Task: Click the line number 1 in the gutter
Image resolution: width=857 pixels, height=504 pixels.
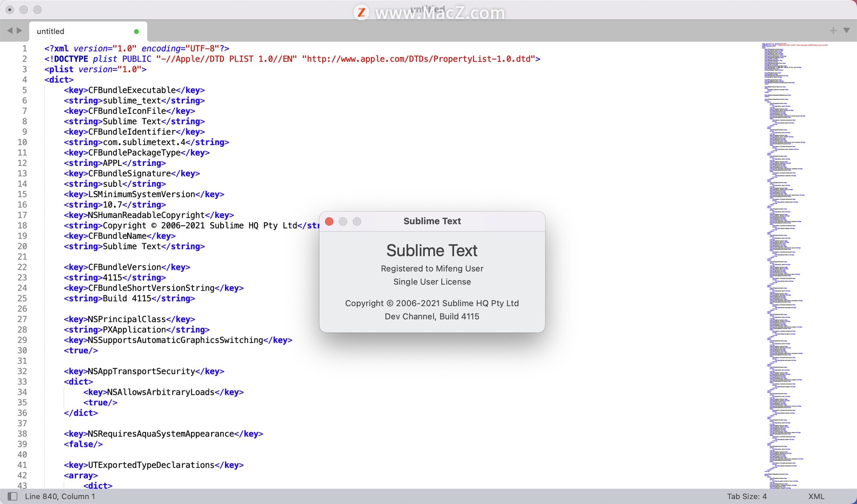Action: 25,48
